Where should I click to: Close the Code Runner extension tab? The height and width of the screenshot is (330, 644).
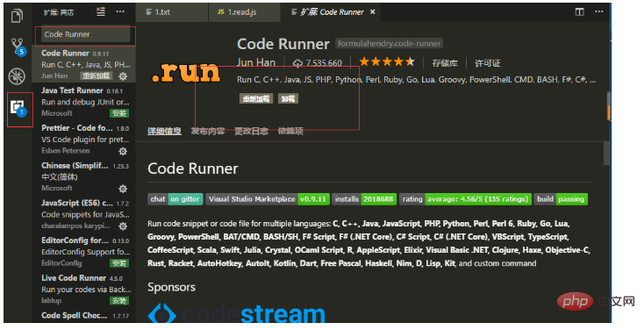[x=373, y=12]
